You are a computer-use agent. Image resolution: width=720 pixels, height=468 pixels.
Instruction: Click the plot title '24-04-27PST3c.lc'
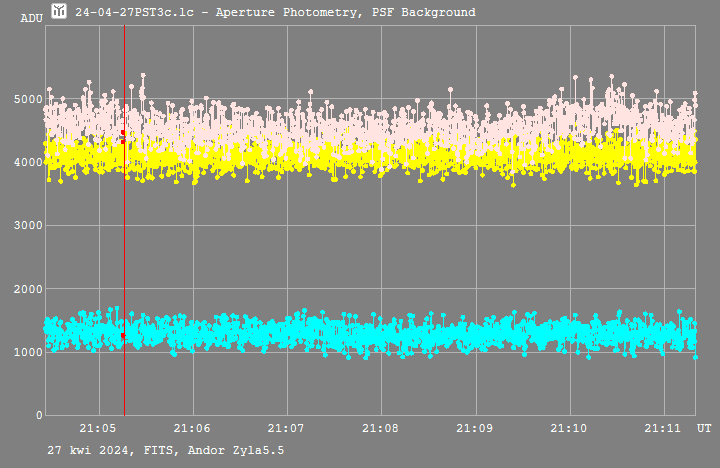click(135, 12)
